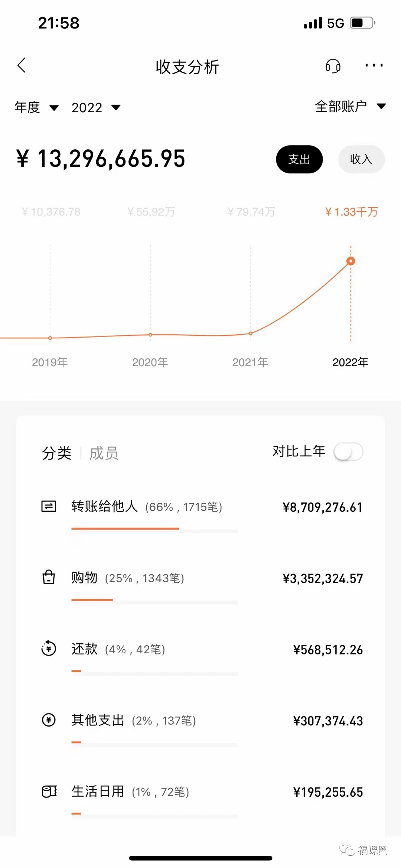Tap the 2021年 axis label
Viewport: 401px width, 868px height.
[250, 362]
